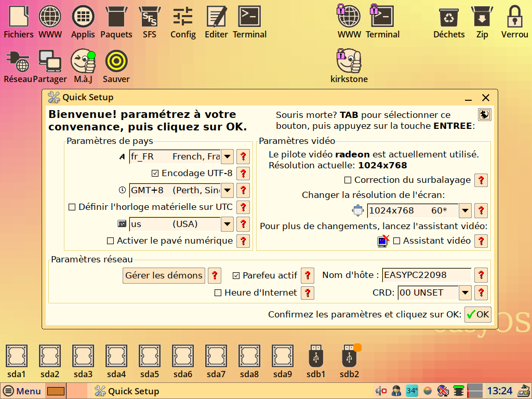
Task: Click the help icon beside Encodage UTF-8
Action: (x=243, y=174)
